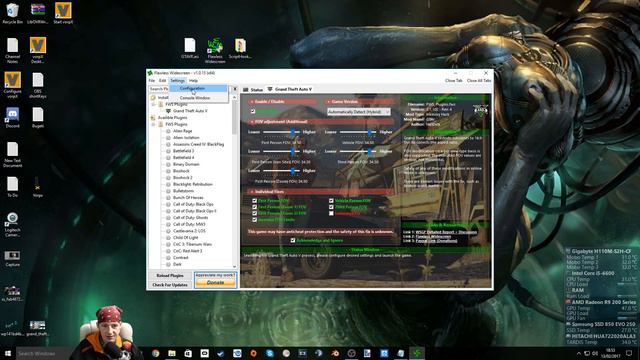Toggle First Person (Zoom) FOV fix checkbox
Viewport: 640px width, 360px height.
(254, 213)
